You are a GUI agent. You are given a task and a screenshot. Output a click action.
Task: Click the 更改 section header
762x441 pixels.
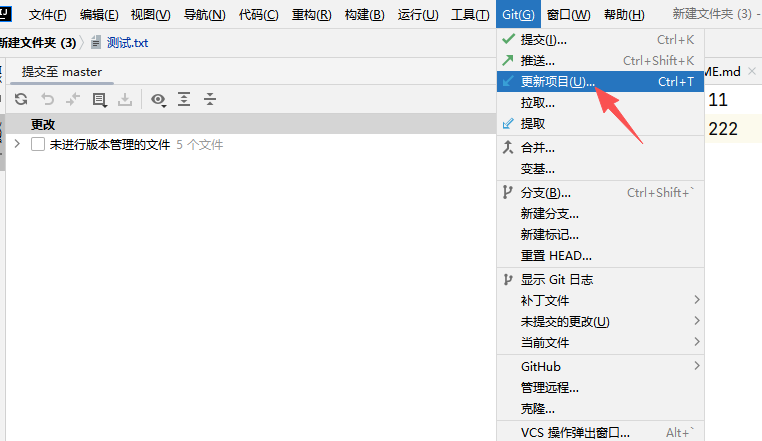coord(250,124)
